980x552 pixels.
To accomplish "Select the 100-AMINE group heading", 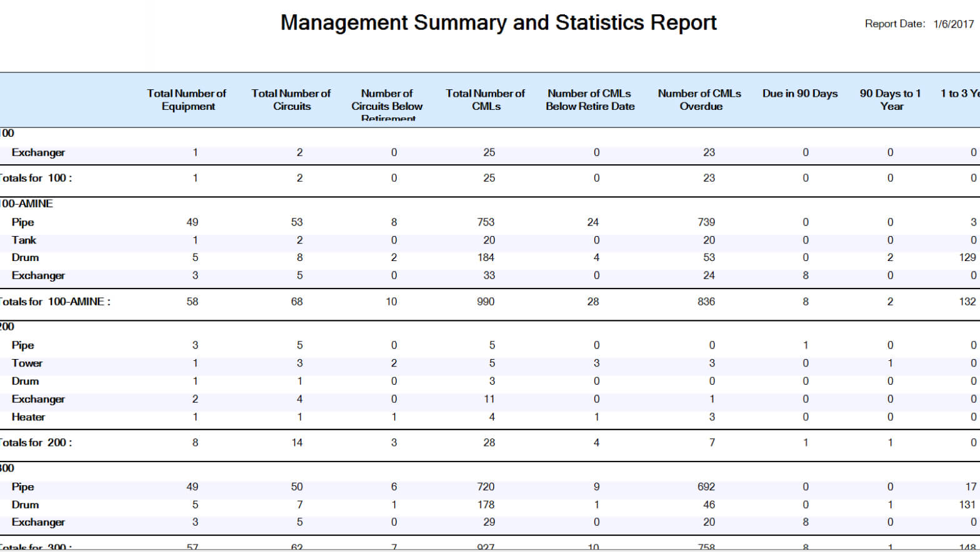I will [x=26, y=204].
